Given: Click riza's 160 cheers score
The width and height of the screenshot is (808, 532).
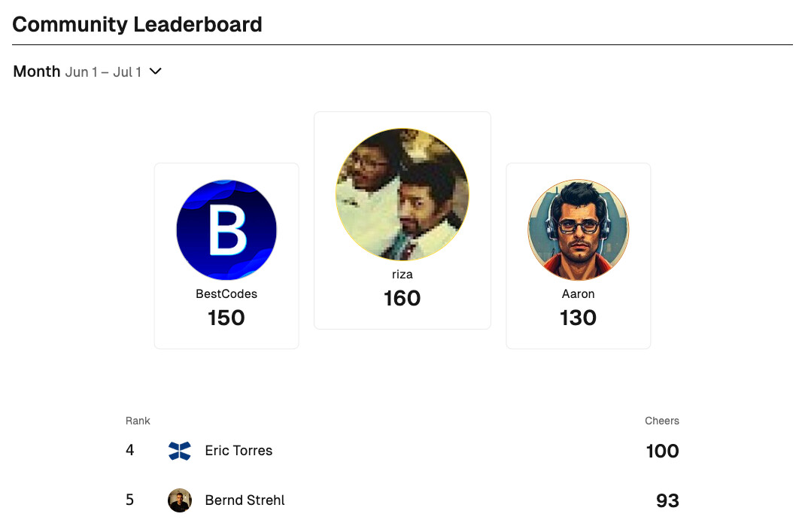Looking at the screenshot, I should coord(402,298).
